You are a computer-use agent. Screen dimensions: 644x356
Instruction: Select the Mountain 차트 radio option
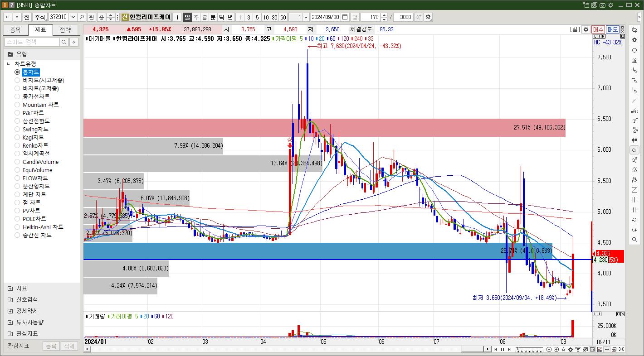[x=17, y=105]
